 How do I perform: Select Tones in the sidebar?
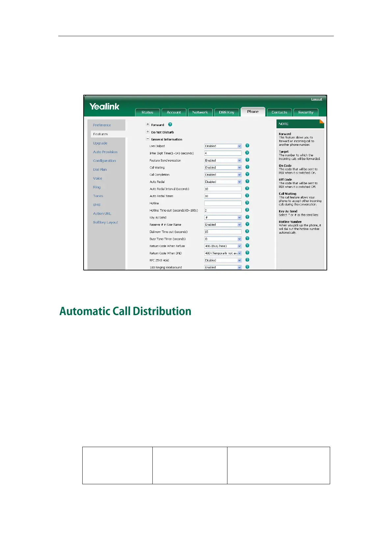[x=98, y=196]
